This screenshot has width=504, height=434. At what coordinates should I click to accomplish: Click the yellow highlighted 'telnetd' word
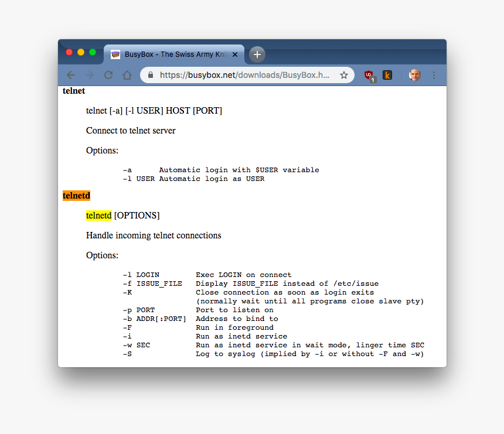coord(98,216)
